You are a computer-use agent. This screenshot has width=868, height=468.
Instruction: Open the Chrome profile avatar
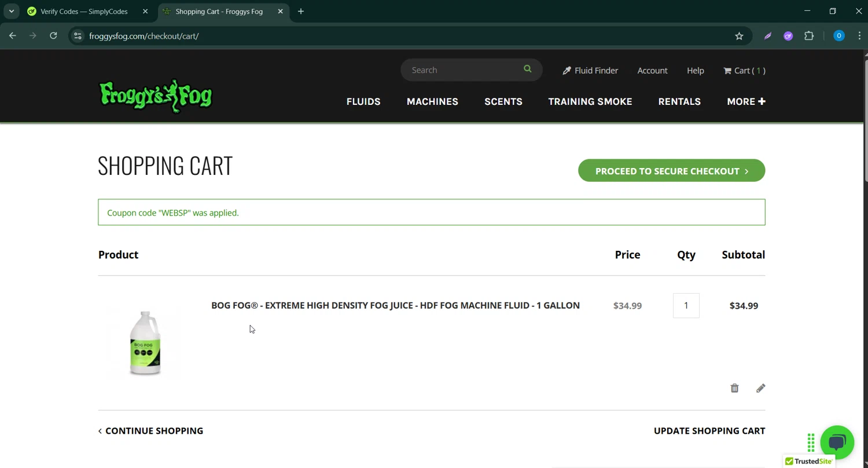(838, 36)
